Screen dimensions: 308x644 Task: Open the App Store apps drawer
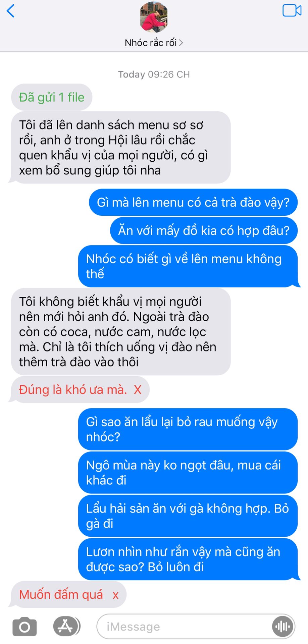coord(66,626)
